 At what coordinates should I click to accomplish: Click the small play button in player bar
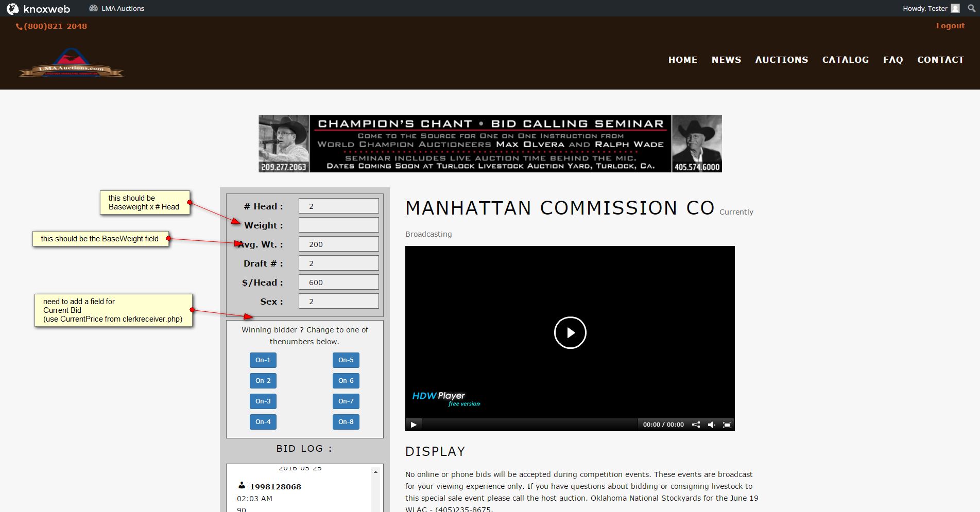coord(414,425)
